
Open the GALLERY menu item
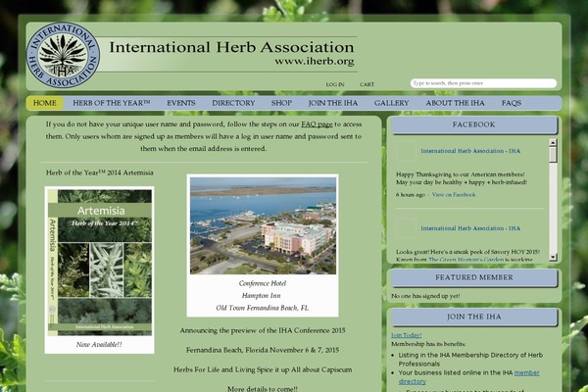pos(391,103)
